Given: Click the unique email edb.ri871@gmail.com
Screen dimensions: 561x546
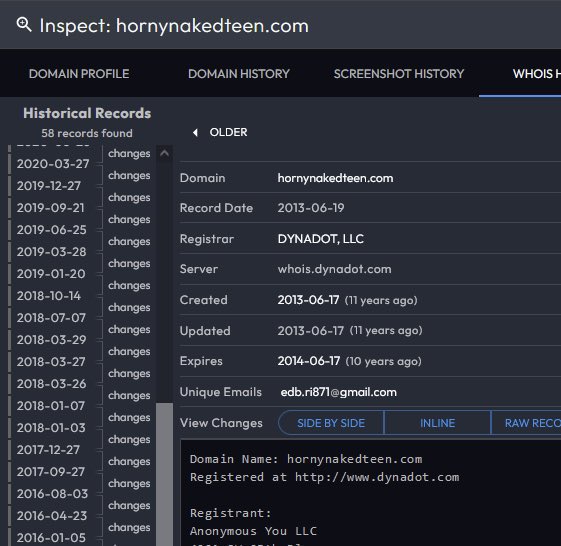Looking at the screenshot, I should 338,392.
